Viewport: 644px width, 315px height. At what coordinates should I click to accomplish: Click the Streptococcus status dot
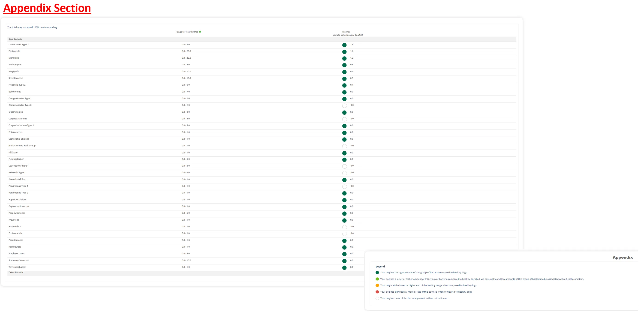(x=344, y=79)
